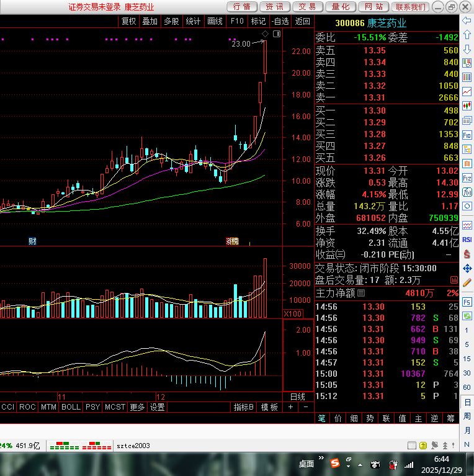This screenshot has width=474, height=476.
Task: Select the 1-minute period button
Action: (x=467, y=330)
